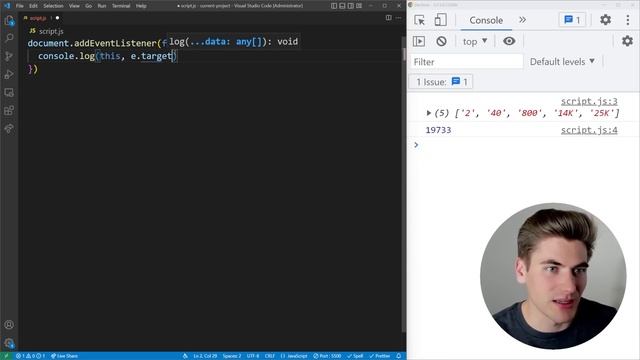Open the console settings gear

pos(627,41)
